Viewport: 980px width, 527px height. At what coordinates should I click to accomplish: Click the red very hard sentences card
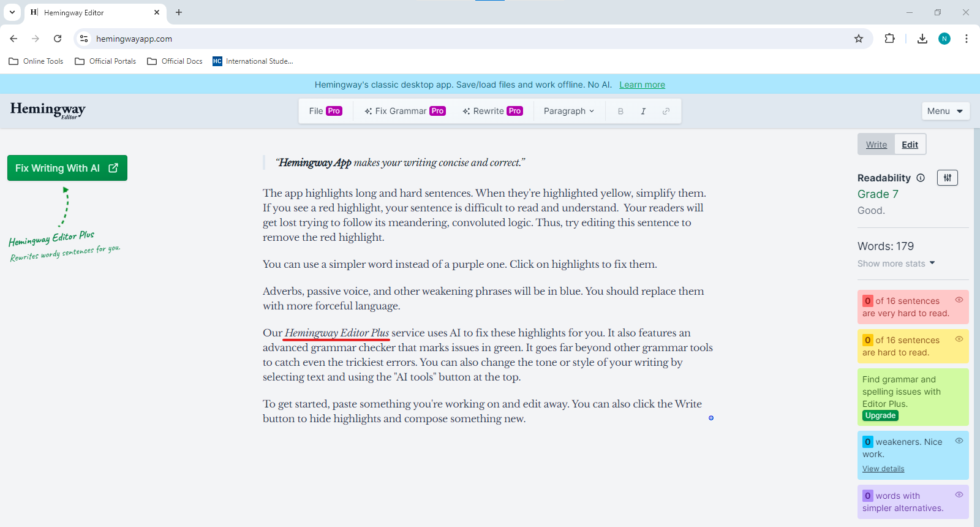click(x=913, y=307)
